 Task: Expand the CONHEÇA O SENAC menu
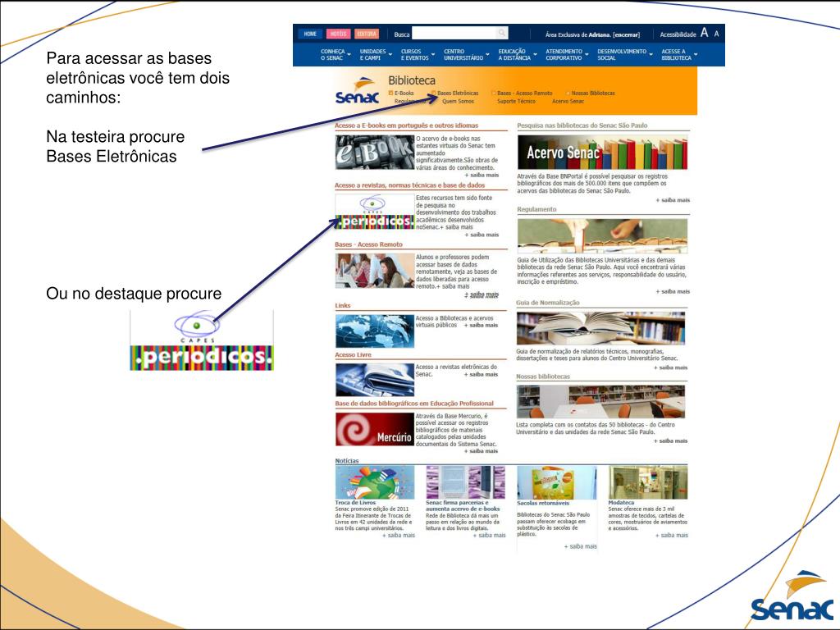(x=336, y=55)
